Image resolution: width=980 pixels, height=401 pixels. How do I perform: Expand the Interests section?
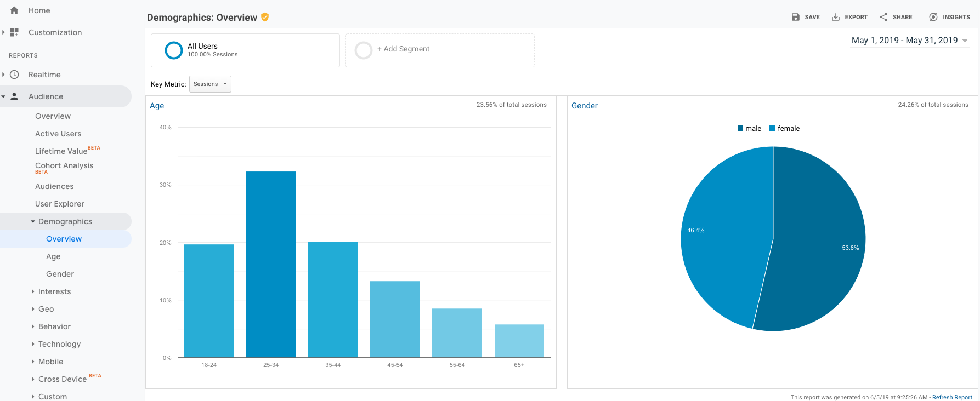[54, 291]
